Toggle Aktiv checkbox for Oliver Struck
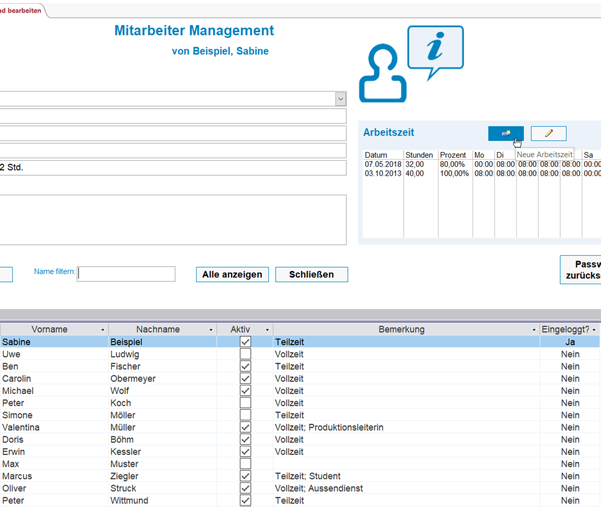The height and width of the screenshot is (507, 601). tap(245, 488)
